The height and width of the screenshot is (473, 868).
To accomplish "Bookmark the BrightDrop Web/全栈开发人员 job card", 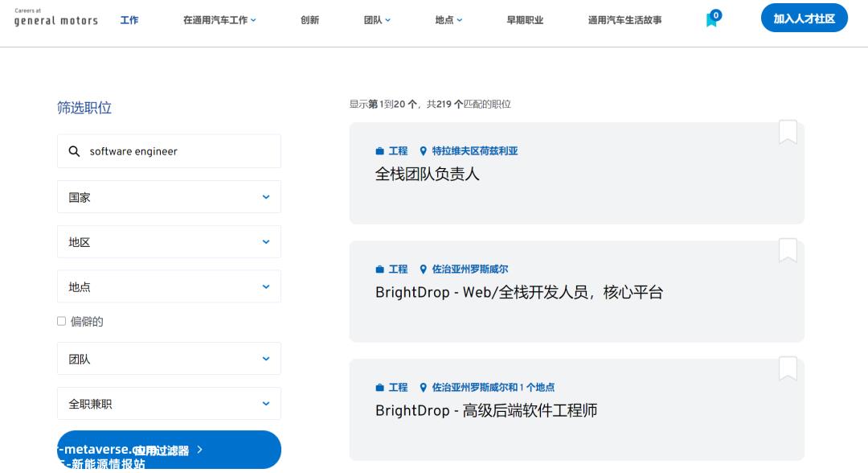I will click(x=788, y=250).
